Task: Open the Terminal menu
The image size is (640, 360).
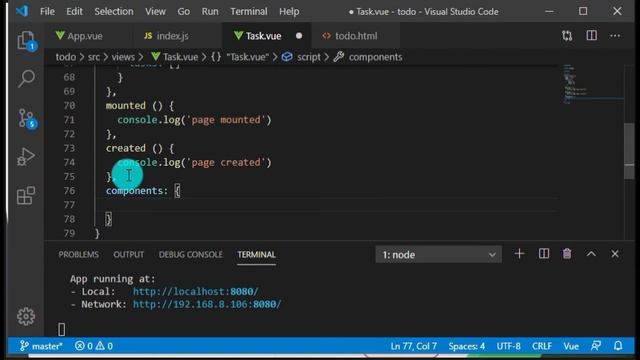Action: 249,11
